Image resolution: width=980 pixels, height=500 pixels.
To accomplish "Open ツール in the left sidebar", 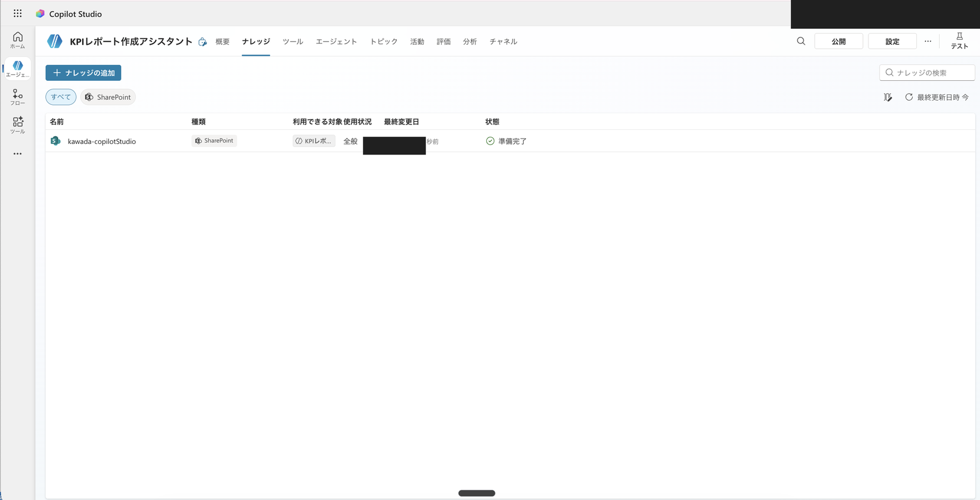I will tap(18, 126).
